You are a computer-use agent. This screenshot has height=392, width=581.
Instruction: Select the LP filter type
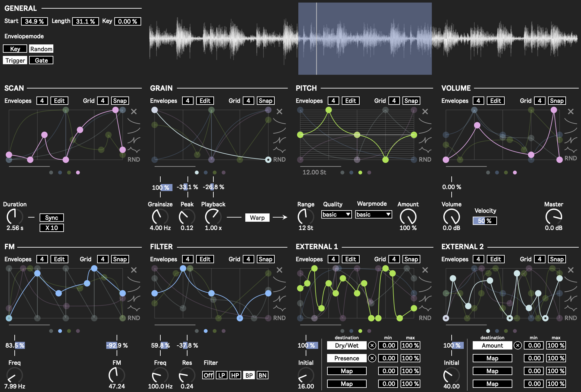pyautogui.click(x=222, y=375)
